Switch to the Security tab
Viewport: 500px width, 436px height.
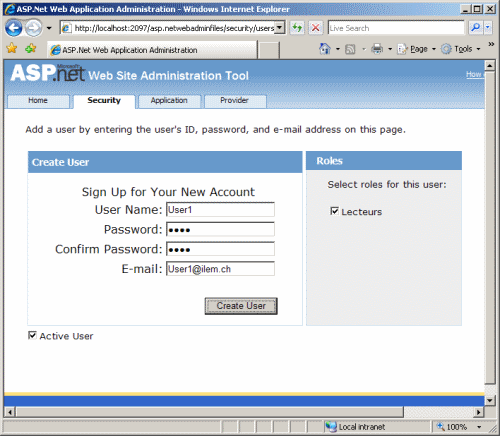(x=104, y=101)
